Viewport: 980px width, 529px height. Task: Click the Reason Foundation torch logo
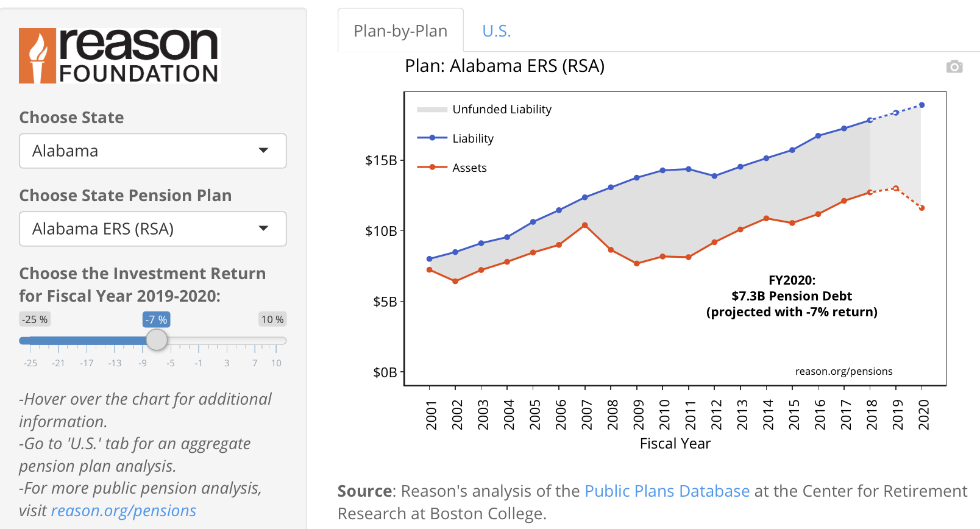(38, 55)
